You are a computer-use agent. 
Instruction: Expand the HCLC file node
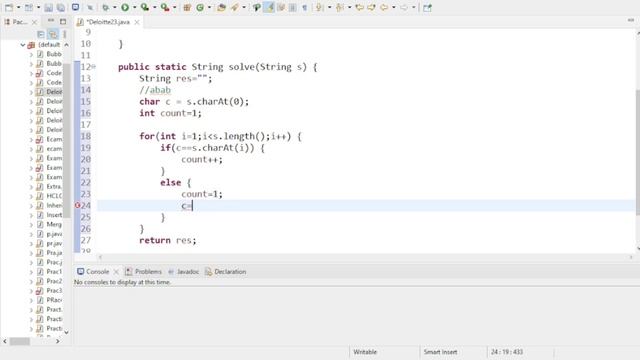click(x=31, y=196)
